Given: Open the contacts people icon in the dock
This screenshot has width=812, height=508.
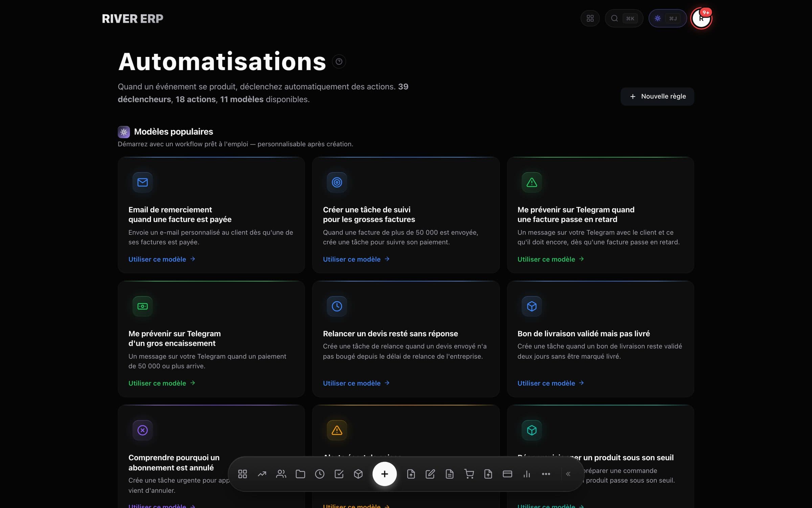Looking at the screenshot, I should tap(281, 474).
